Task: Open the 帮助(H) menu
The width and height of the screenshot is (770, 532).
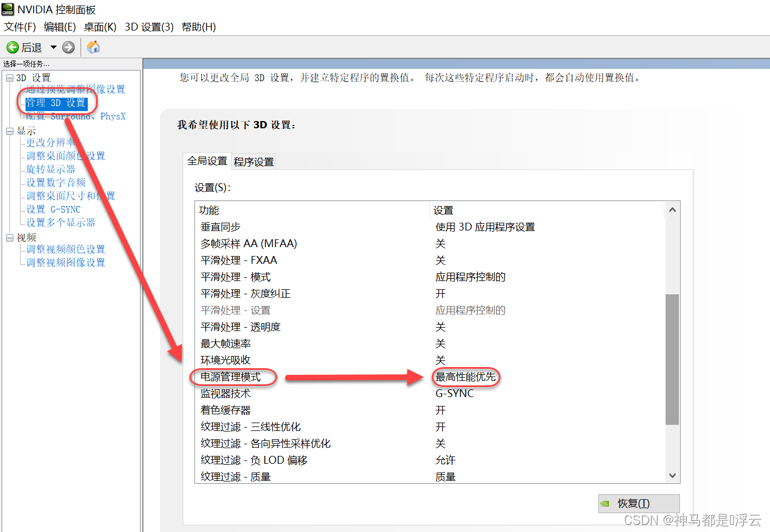Action: point(199,27)
